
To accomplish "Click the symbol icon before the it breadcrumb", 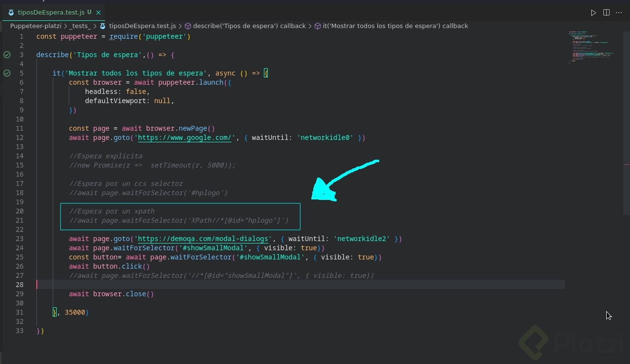I will [318, 26].
